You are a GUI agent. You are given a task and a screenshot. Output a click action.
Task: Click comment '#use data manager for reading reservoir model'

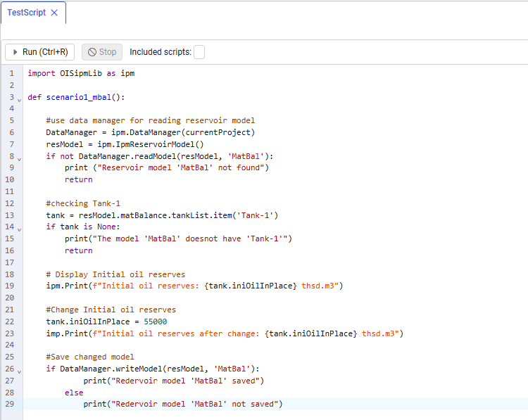click(151, 120)
